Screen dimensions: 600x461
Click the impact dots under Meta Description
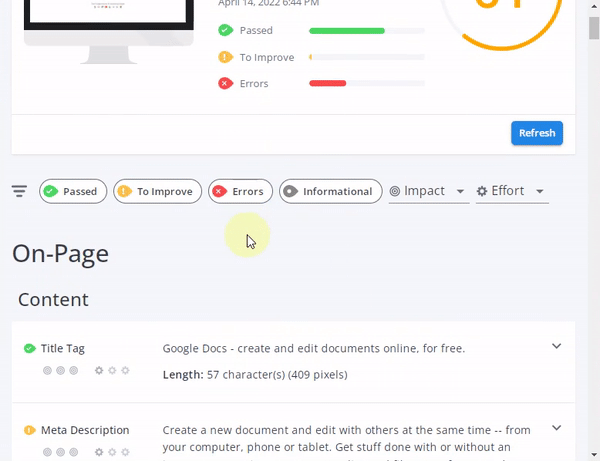pyautogui.click(x=60, y=452)
